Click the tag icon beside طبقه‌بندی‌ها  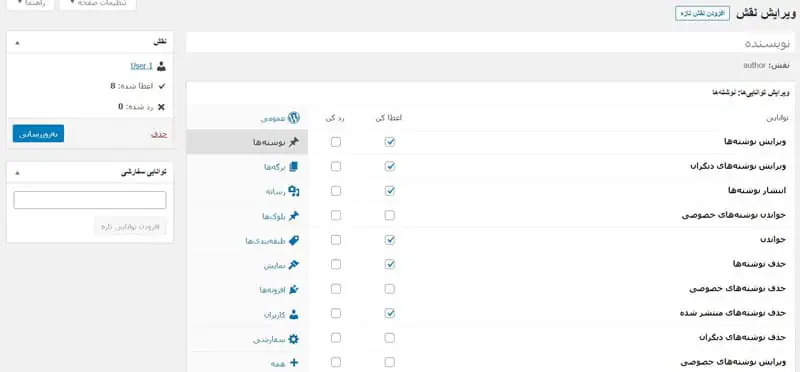pos(293,240)
